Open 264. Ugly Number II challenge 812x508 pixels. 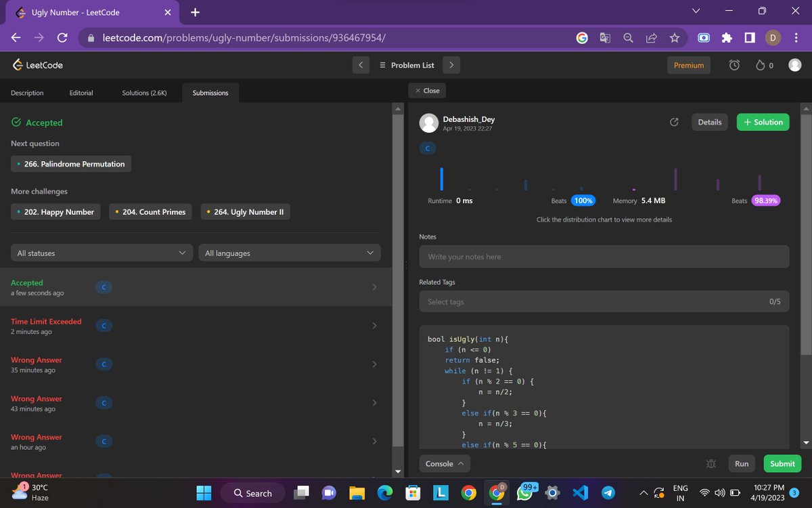[x=246, y=212]
